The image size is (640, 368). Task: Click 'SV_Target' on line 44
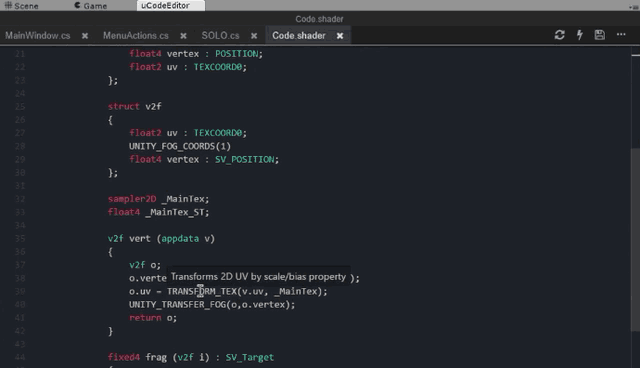249,357
